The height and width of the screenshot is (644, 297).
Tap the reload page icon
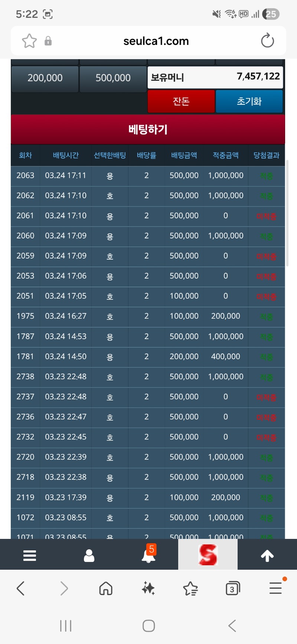pos(267,41)
